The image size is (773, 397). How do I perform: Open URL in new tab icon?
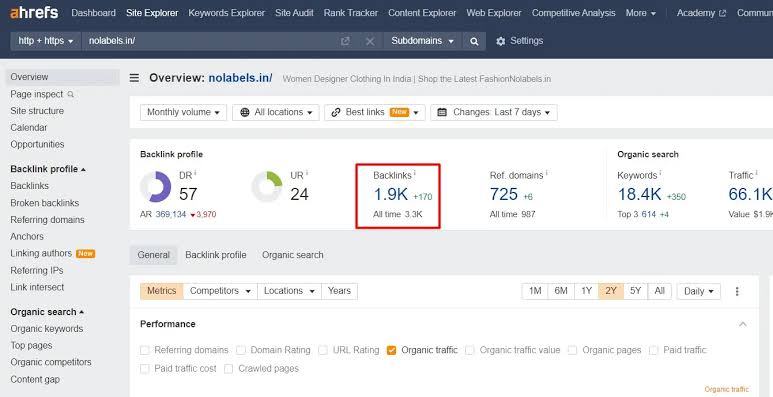coord(346,41)
